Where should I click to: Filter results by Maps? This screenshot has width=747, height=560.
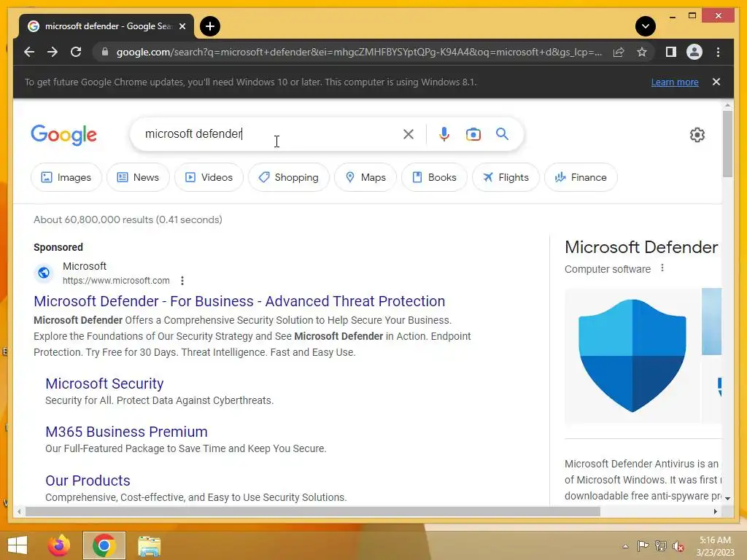click(365, 177)
